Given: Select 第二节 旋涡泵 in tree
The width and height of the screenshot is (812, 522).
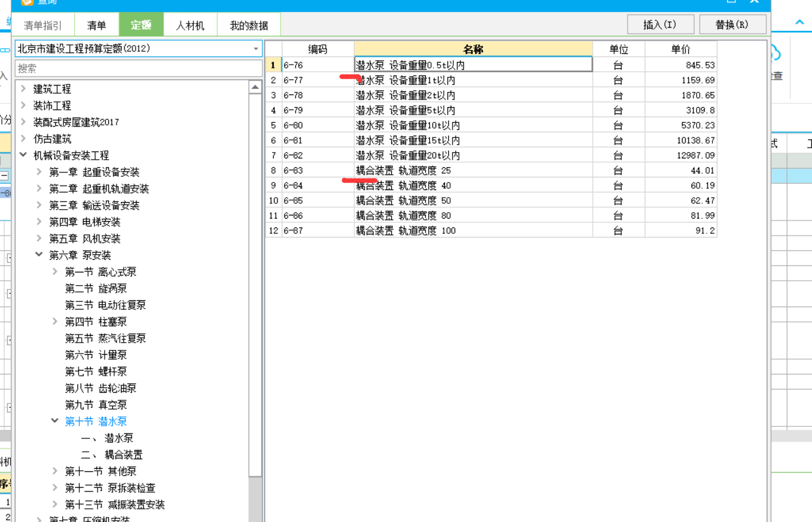Looking at the screenshot, I should (x=96, y=288).
